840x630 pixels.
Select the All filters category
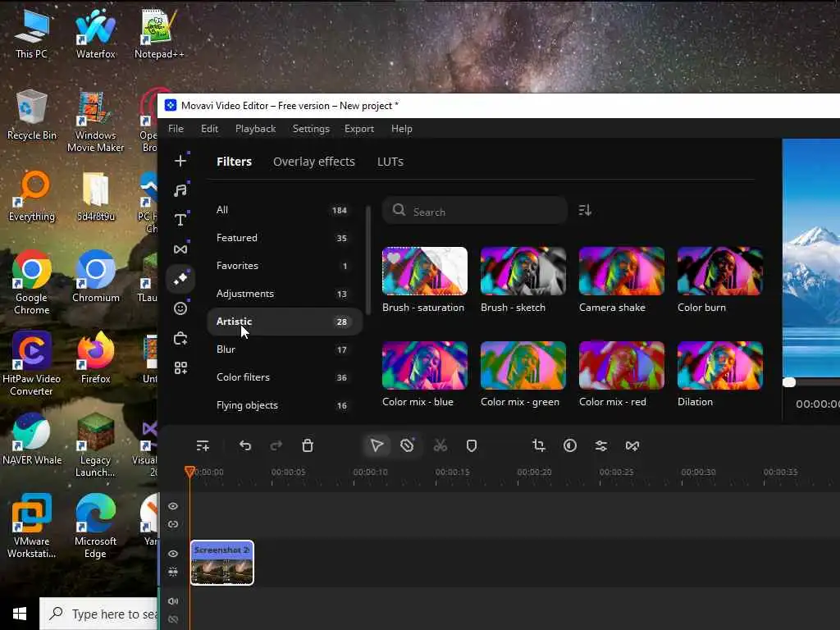tap(284, 210)
